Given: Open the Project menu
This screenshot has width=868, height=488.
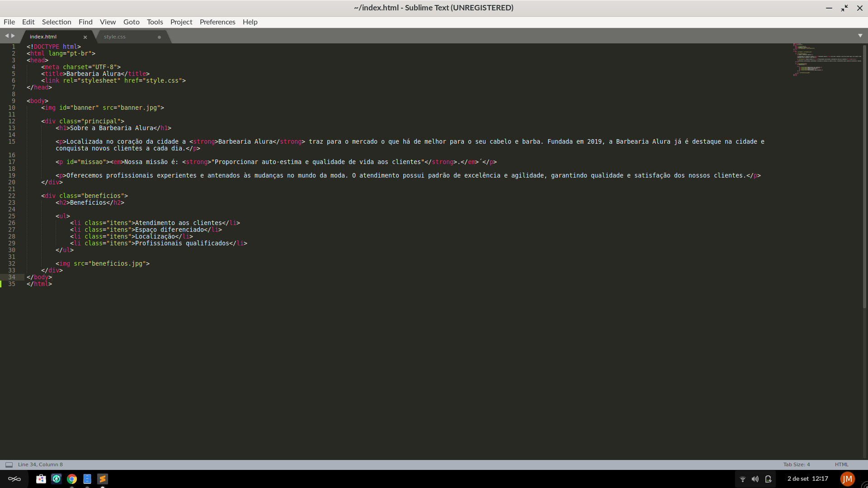Looking at the screenshot, I should point(181,22).
